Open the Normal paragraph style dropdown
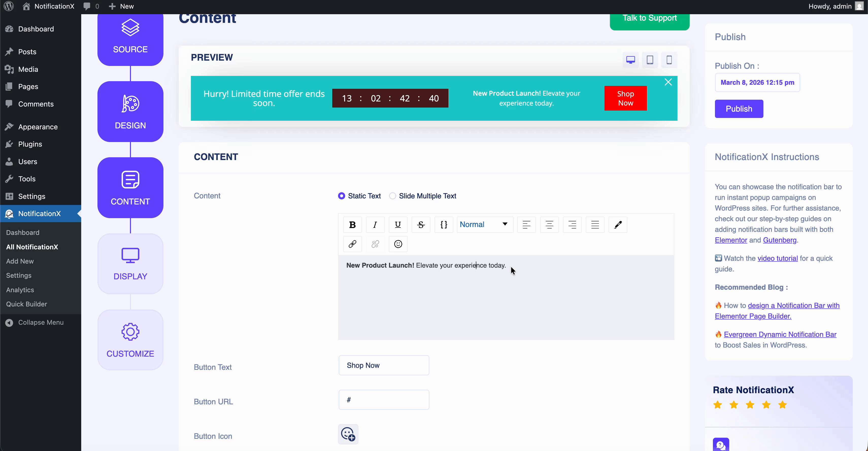This screenshot has height=451, width=868. pyautogui.click(x=484, y=224)
